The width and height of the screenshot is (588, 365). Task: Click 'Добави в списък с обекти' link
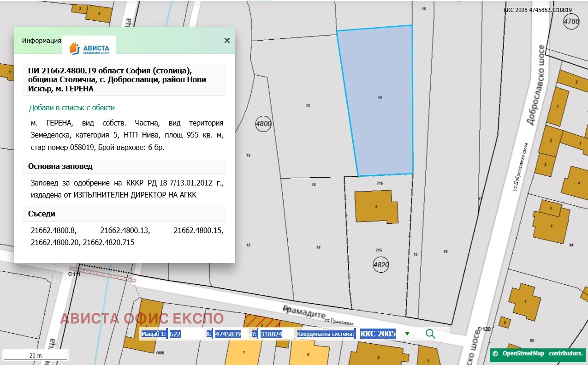click(72, 108)
